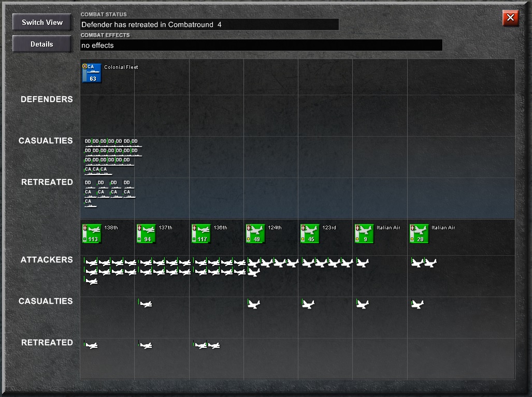Click the "124th" unit name label
The image size is (532, 397).
coord(275,228)
